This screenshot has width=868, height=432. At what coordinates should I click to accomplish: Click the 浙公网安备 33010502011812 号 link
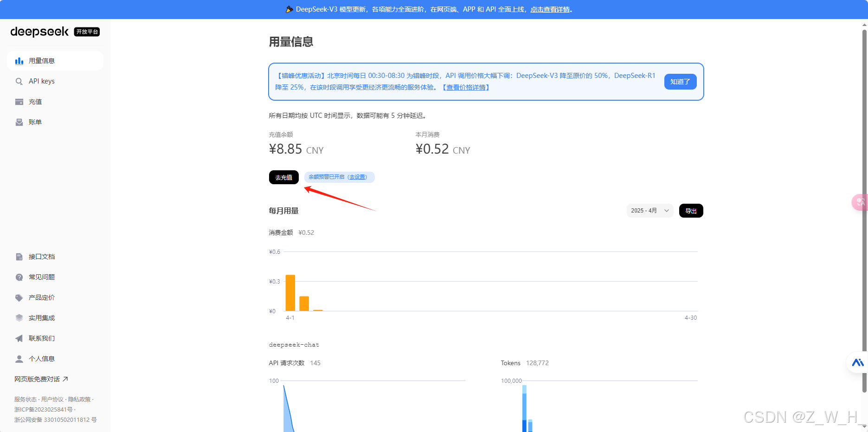point(56,420)
